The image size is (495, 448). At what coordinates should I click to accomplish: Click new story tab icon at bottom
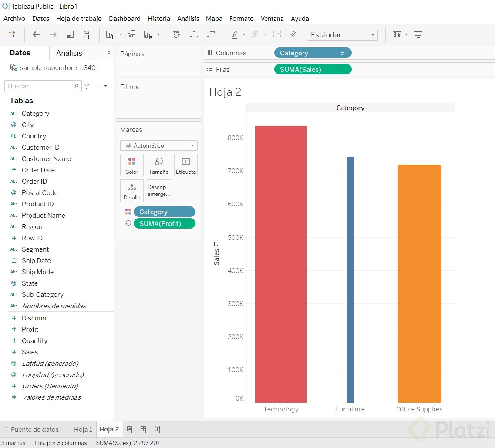[158, 429]
